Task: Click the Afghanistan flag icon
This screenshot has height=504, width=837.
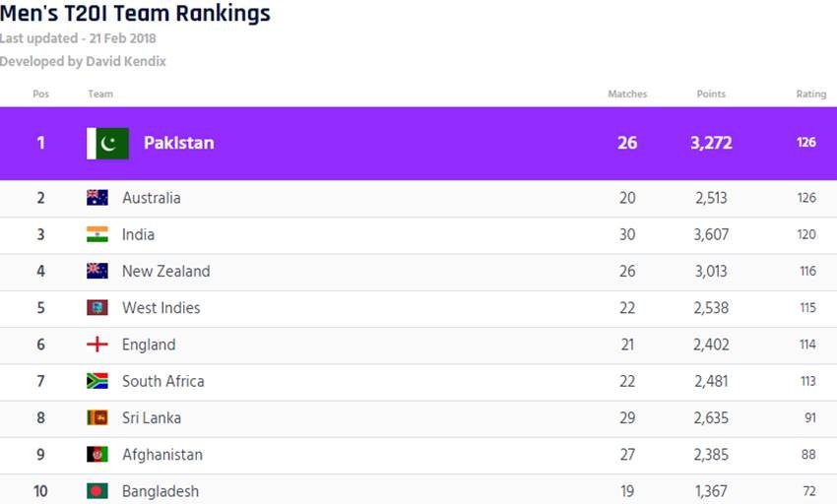Action: tap(97, 455)
